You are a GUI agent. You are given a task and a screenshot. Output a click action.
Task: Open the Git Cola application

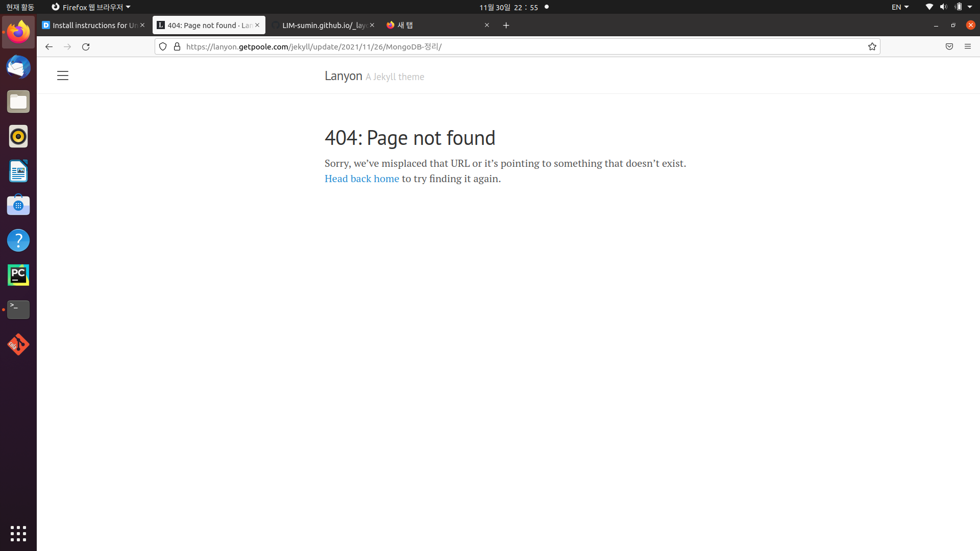click(x=18, y=344)
